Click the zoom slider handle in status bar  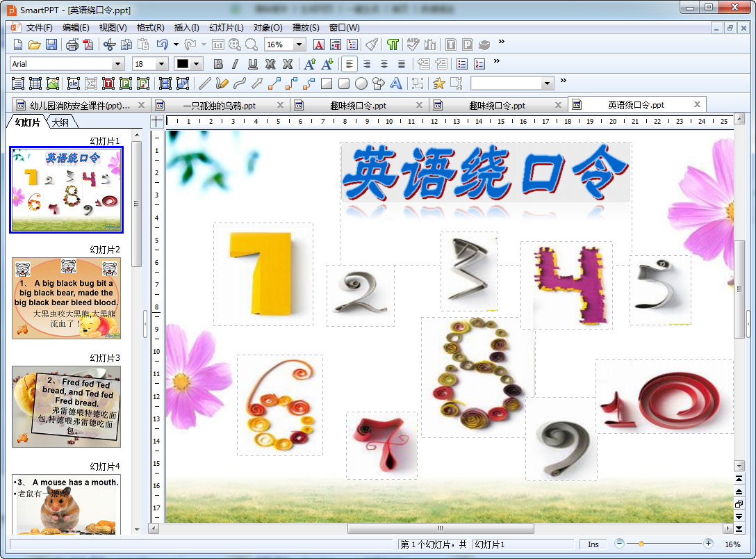[641, 544]
